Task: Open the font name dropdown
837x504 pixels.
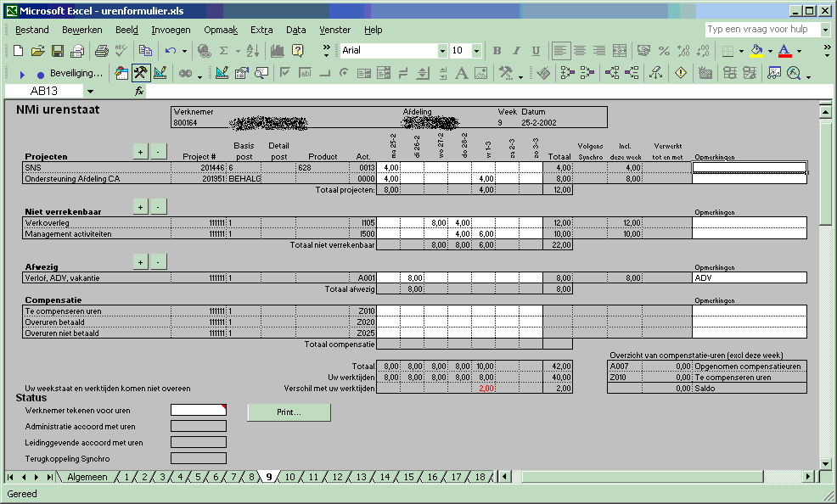Action: point(442,51)
